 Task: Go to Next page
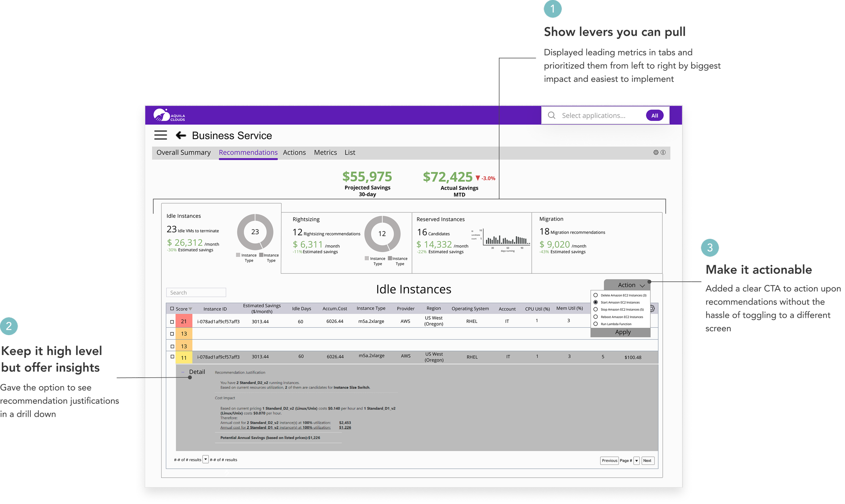click(647, 461)
